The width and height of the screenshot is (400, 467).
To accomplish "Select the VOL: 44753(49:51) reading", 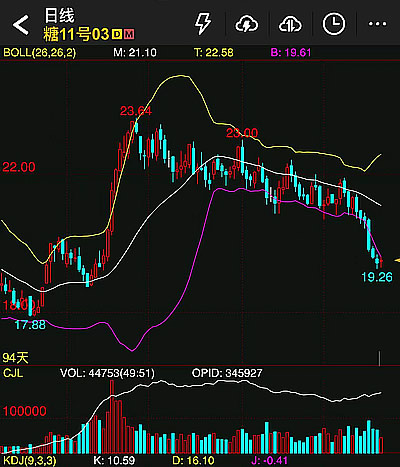I will click(x=107, y=373).
